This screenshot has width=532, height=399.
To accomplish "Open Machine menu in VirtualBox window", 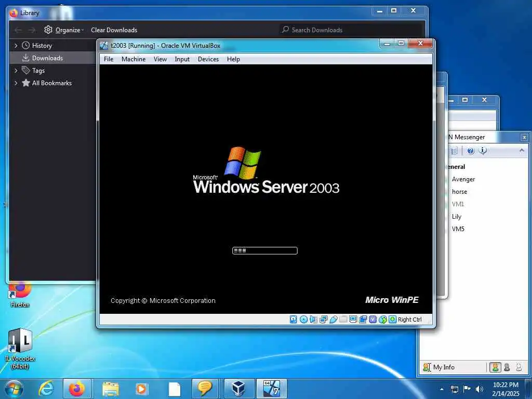I will coord(134,59).
